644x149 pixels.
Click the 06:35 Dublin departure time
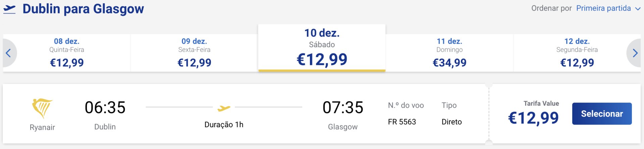tap(105, 108)
